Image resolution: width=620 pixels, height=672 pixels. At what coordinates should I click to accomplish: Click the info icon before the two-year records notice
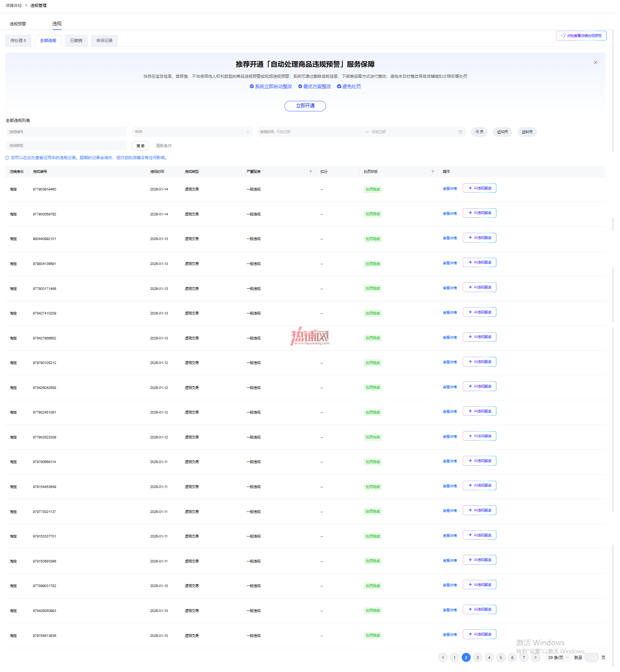click(x=7, y=158)
